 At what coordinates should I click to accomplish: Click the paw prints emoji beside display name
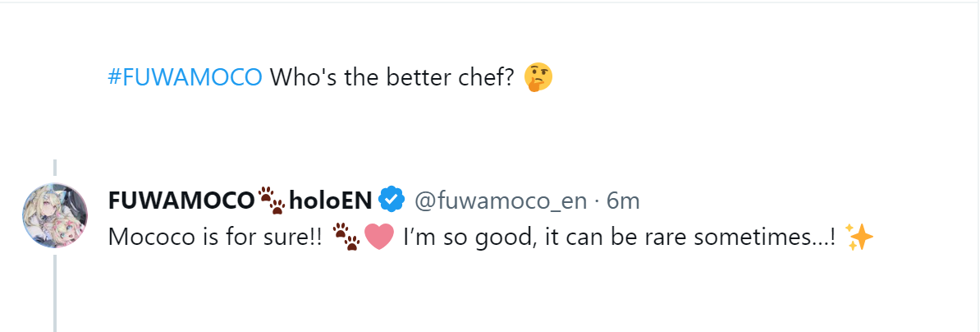tap(271, 200)
